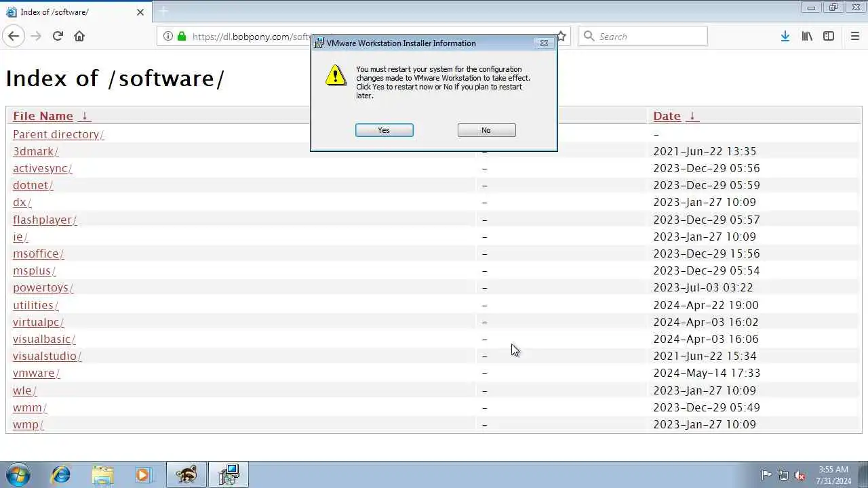The width and height of the screenshot is (868, 488).
Task: Open the wmp folder link
Action: pyautogui.click(x=28, y=424)
